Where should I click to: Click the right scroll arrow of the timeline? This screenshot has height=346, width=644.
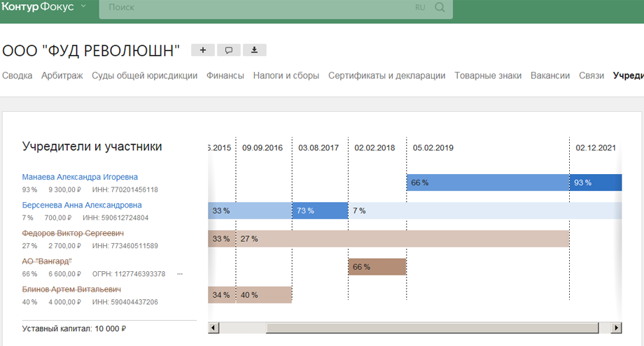click(616, 328)
